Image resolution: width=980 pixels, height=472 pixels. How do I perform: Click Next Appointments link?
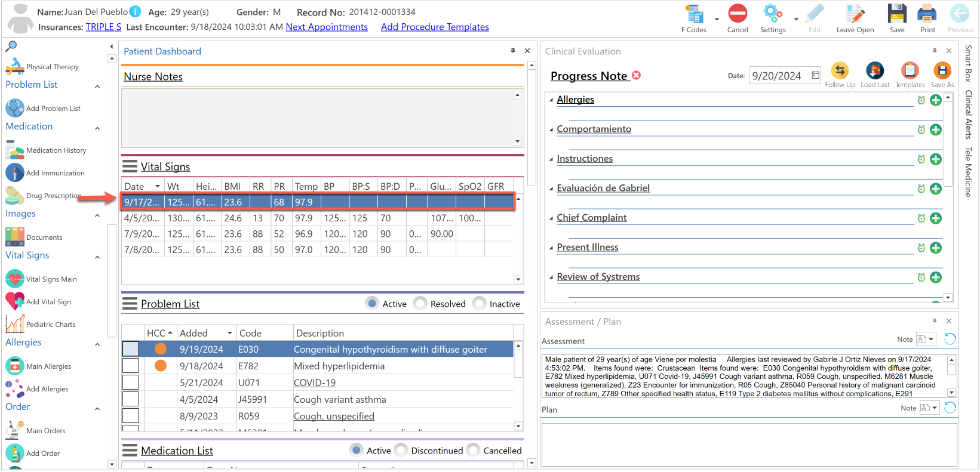(327, 27)
